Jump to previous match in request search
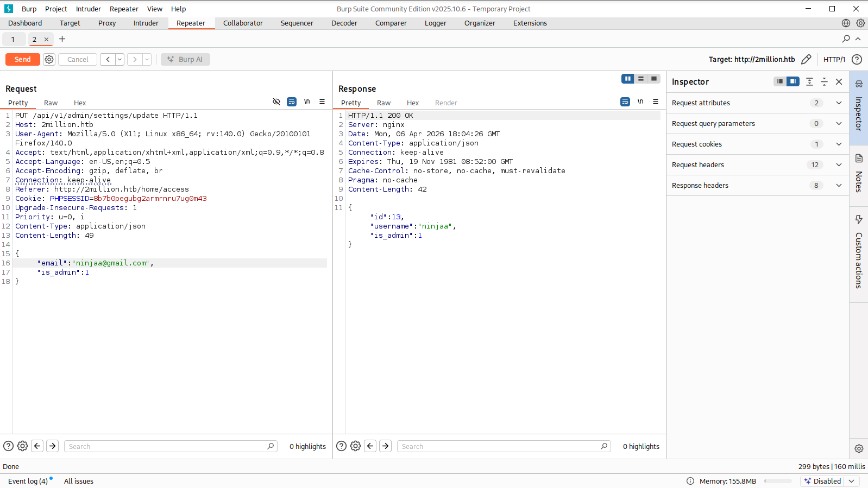 [x=37, y=446]
